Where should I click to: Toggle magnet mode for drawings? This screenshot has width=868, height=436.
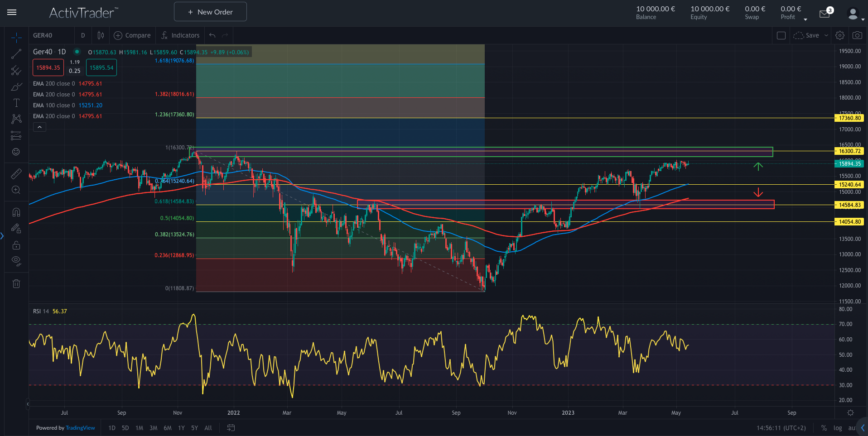16,212
